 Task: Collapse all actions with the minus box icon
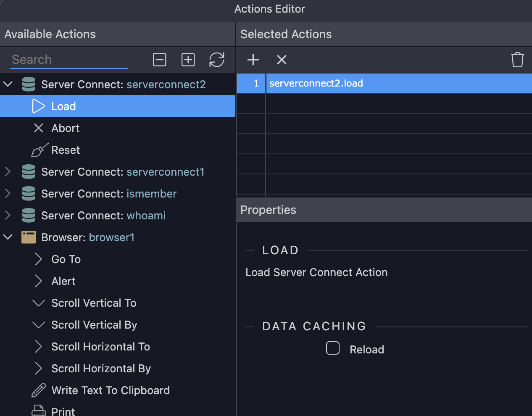pos(160,60)
